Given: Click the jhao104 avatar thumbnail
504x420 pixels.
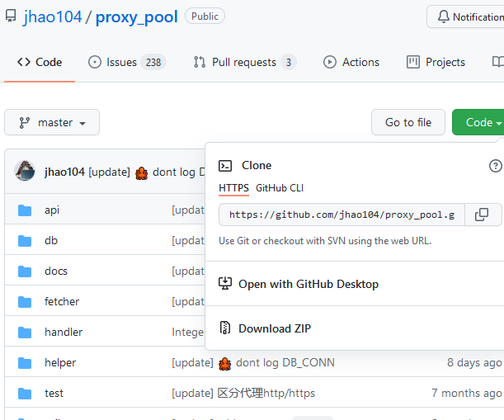Looking at the screenshot, I should tap(25, 171).
